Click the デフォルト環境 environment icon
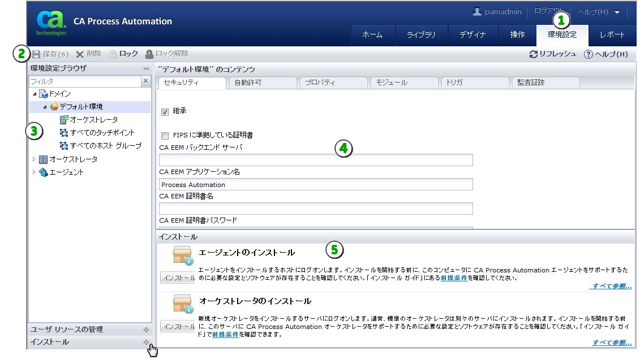640x364 pixels. click(x=54, y=107)
